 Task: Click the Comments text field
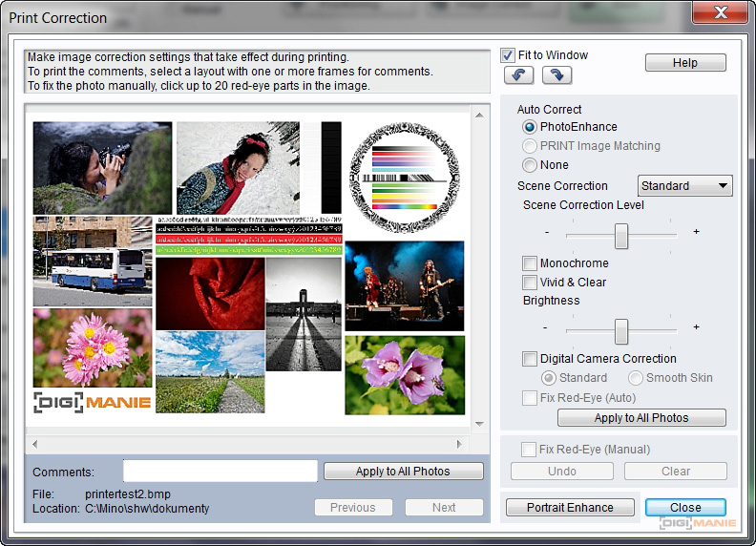tap(220, 472)
